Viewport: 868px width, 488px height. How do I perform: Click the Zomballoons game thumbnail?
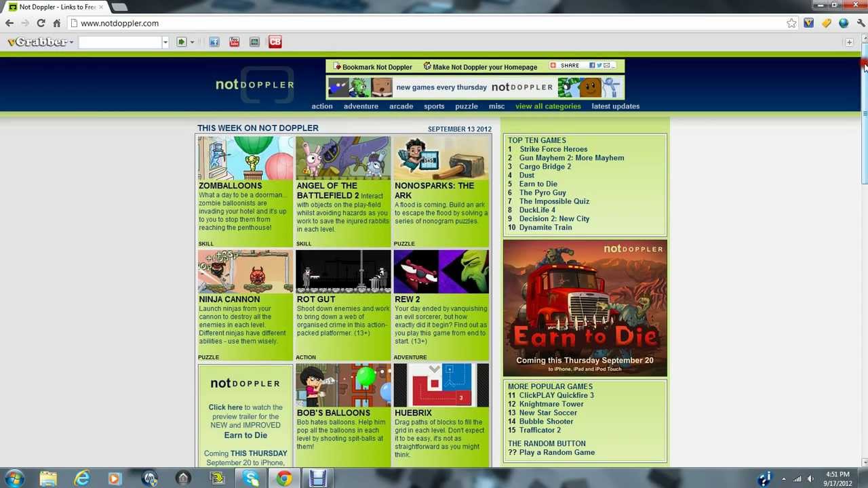245,159
